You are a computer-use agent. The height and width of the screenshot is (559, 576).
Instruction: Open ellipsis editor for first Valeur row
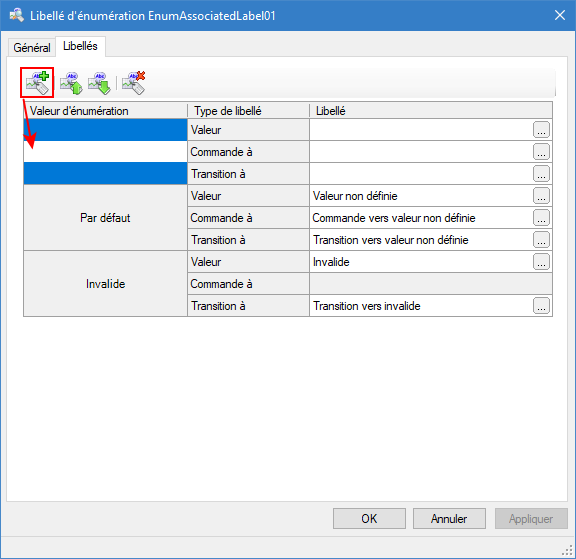[541, 130]
